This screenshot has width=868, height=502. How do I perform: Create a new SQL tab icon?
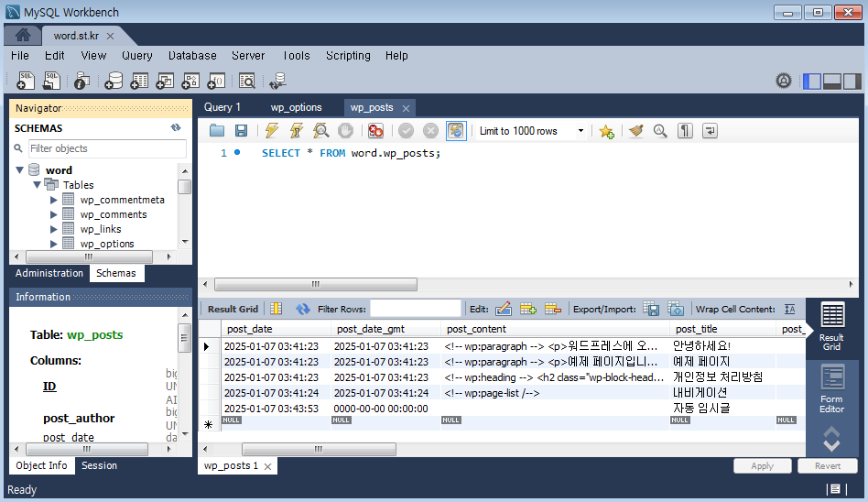pyautogui.click(x=26, y=81)
